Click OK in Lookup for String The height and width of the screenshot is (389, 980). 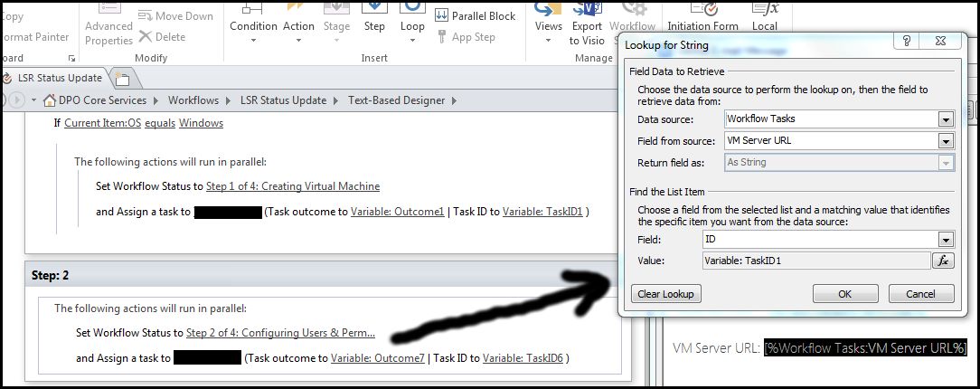(x=845, y=294)
